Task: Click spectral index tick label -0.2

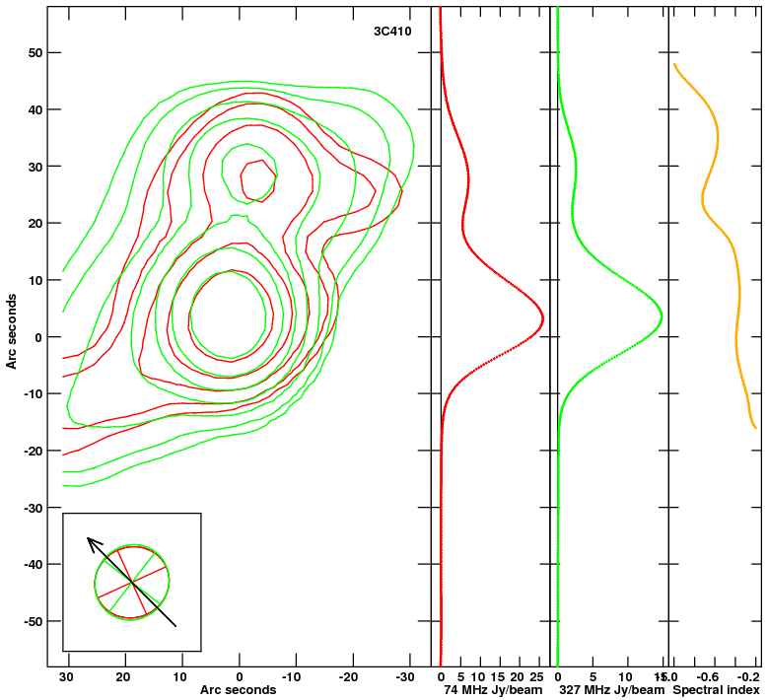Action: (x=749, y=677)
